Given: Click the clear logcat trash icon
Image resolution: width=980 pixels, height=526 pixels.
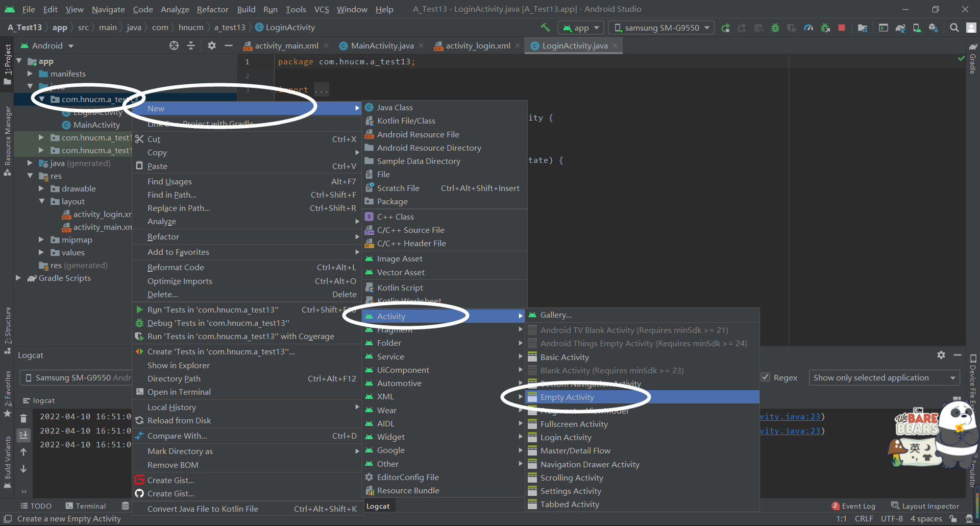Looking at the screenshot, I should (23, 418).
